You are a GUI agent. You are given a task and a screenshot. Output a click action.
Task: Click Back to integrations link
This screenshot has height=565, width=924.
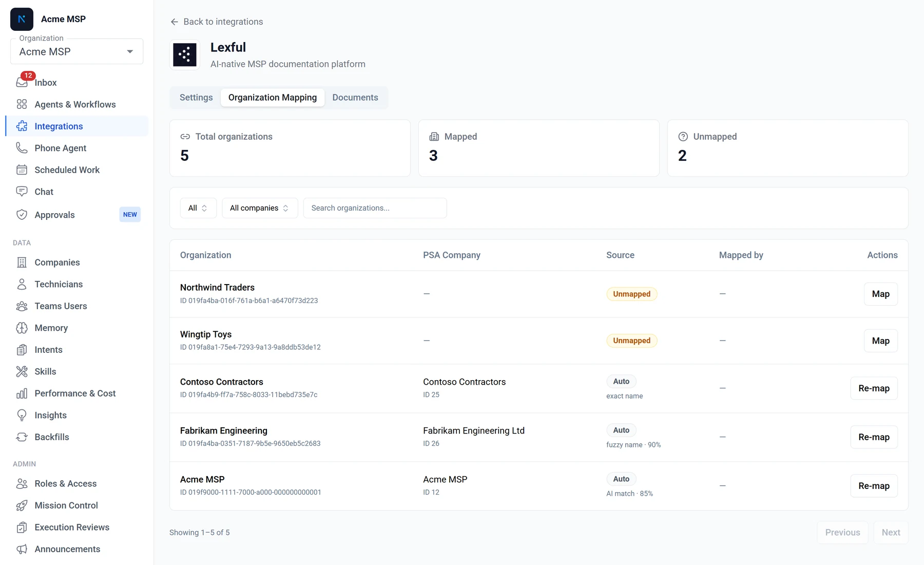tap(217, 22)
